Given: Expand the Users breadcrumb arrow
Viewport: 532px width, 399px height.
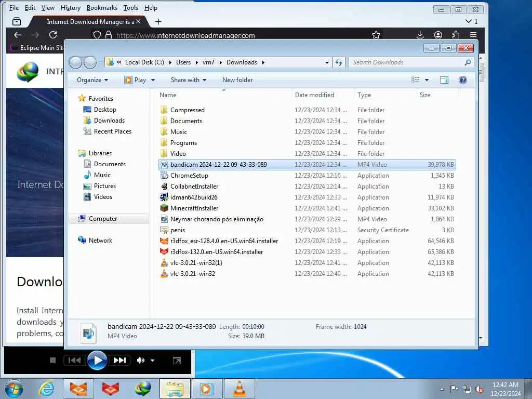Looking at the screenshot, I should [x=197, y=62].
